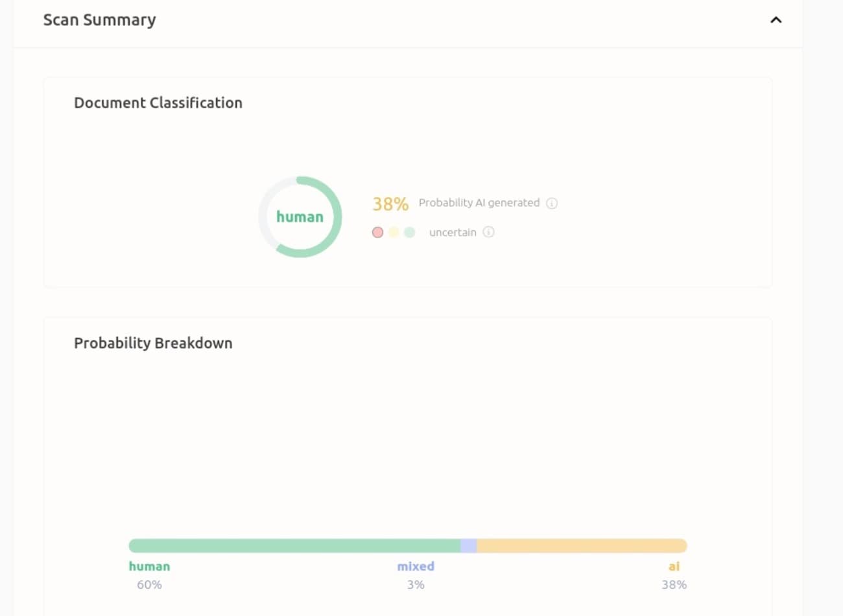Click info icon beside Probability AI generated
This screenshot has height=616, width=843.
[552, 204]
